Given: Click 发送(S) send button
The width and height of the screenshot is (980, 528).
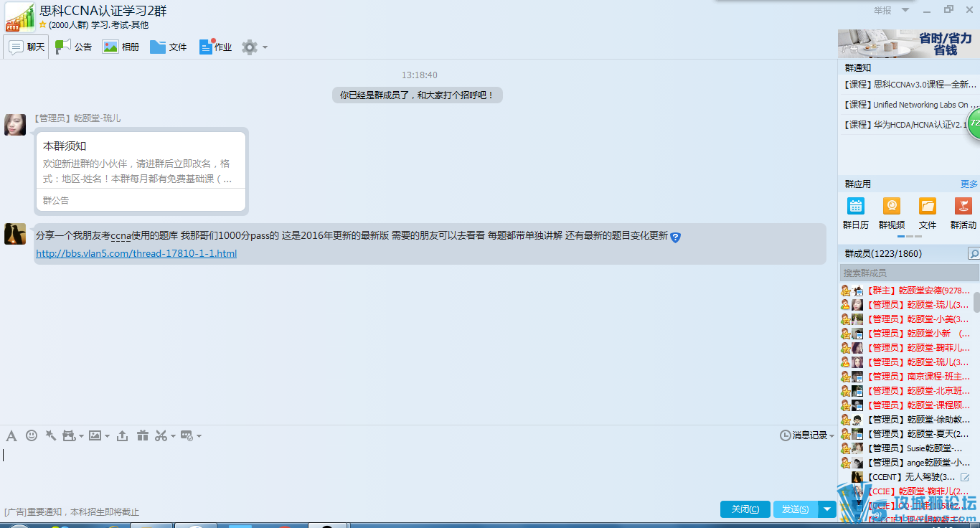Looking at the screenshot, I should 796,509.
